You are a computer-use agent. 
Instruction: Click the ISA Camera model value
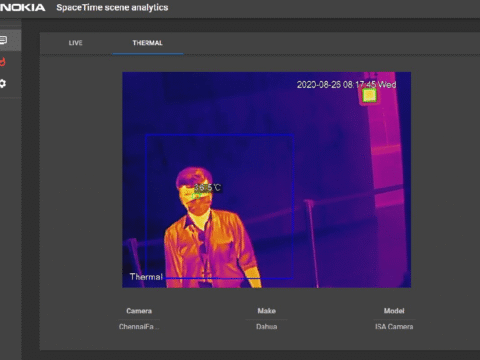[394, 327]
